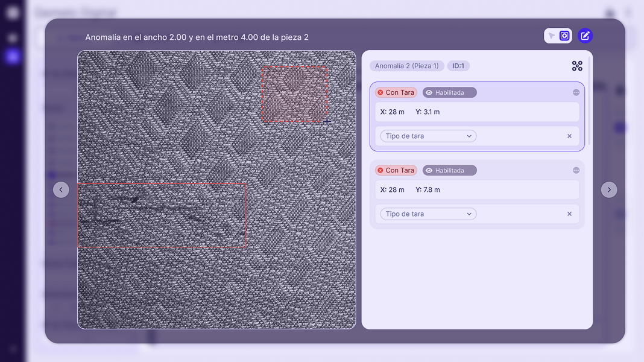Activate the region selection draw tool
The width and height of the screenshot is (644, 362).
tap(564, 36)
